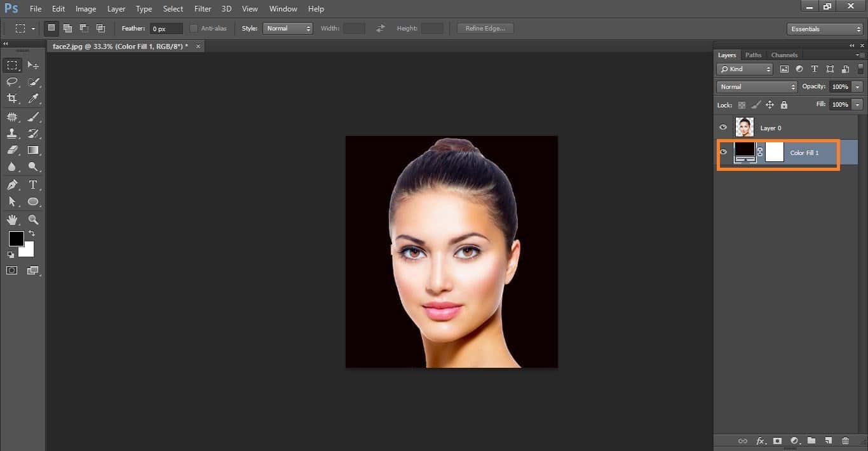Select the Hand tool
This screenshot has width=868, height=451.
click(12, 220)
